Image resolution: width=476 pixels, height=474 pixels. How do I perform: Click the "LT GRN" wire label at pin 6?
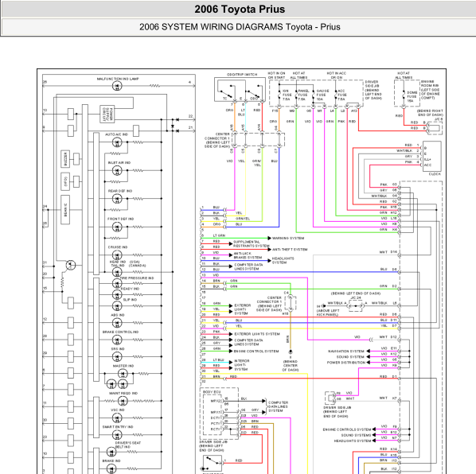pyautogui.click(x=219, y=235)
